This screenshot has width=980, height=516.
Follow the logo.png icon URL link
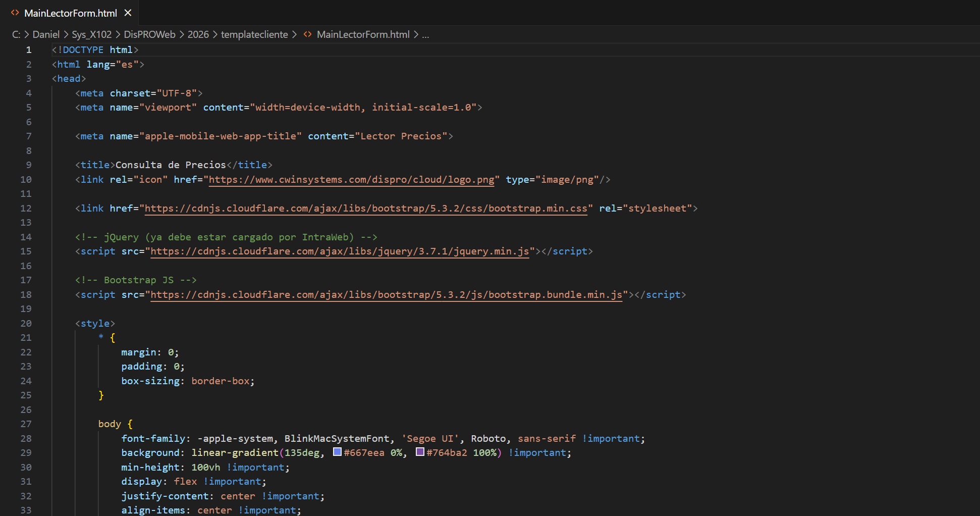click(351, 180)
